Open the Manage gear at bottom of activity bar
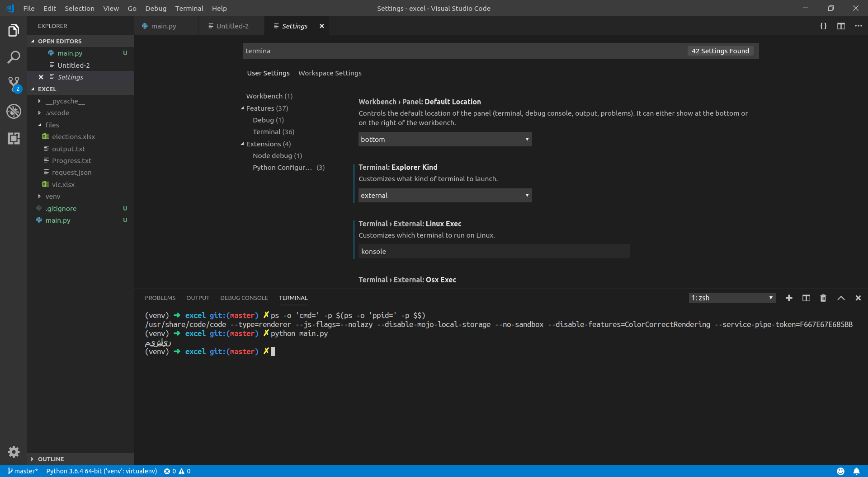 [14, 452]
